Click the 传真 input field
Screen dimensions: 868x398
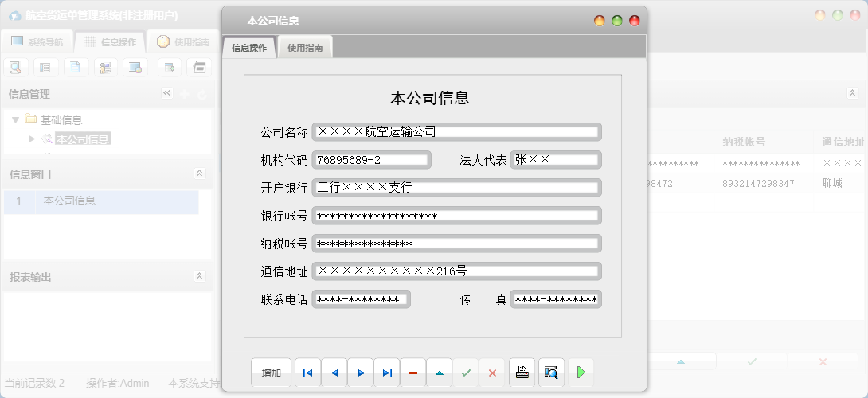pos(556,299)
